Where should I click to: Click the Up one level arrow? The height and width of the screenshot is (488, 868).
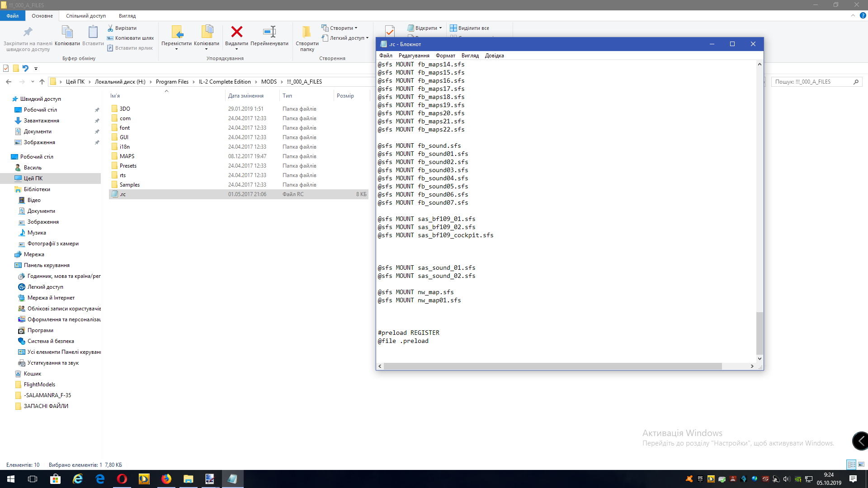point(42,82)
